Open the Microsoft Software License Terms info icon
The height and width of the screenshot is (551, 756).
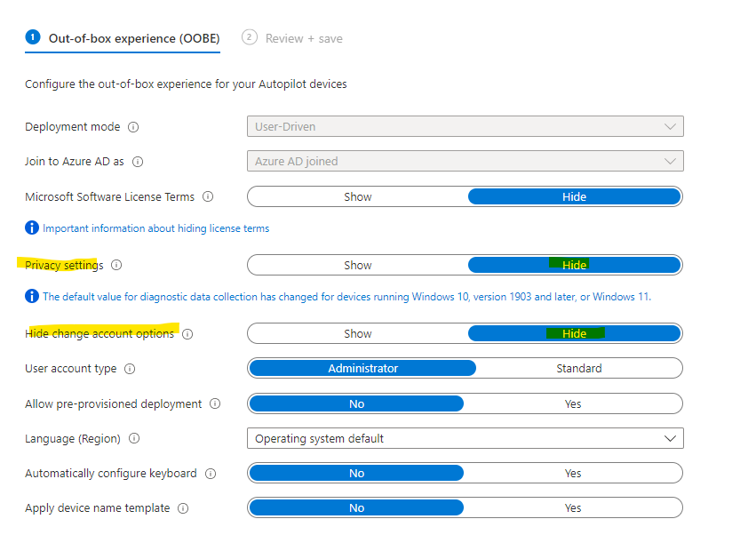pyautogui.click(x=206, y=196)
